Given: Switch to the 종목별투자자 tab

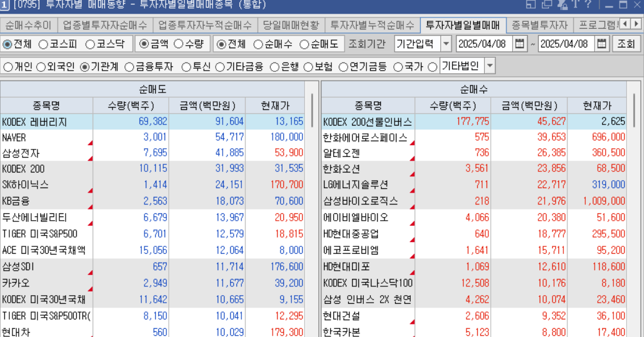Looking at the screenshot, I should pyautogui.click(x=540, y=26).
